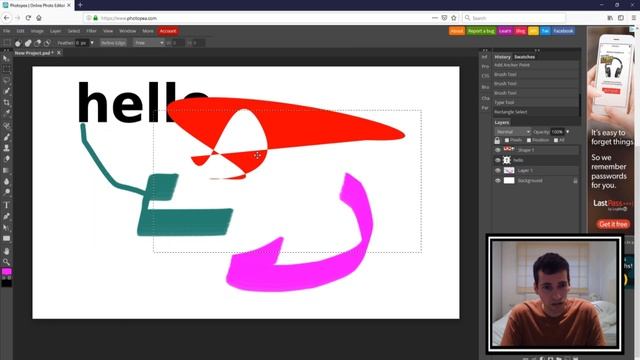Image resolution: width=640 pixels, height=360 pixels.
Task: Select the Rectangle shape tool
Action: 6,239
